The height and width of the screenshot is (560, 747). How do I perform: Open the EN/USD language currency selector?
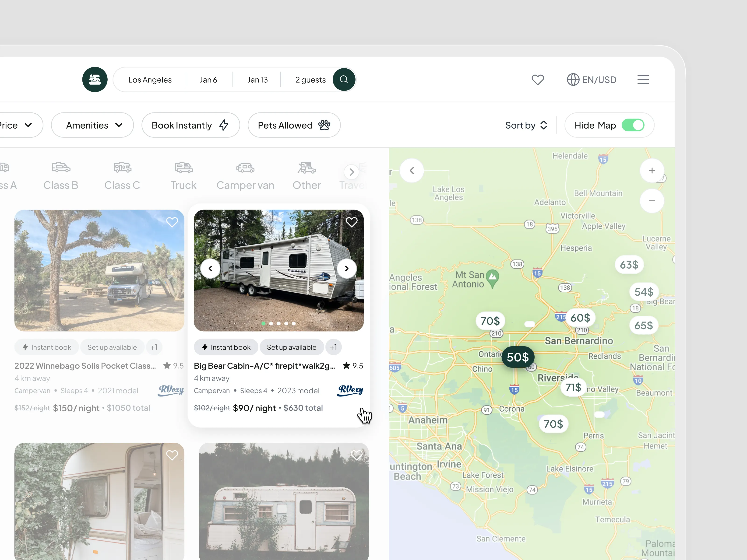592,80
